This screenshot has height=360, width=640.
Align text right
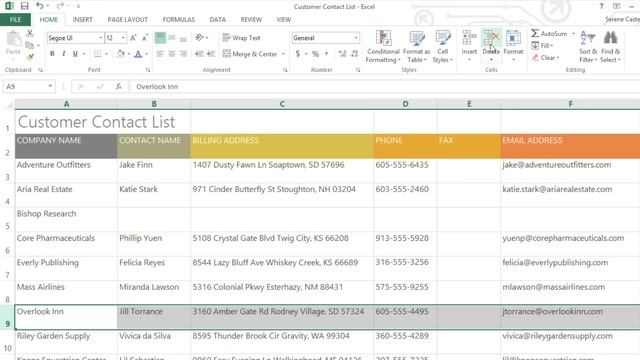pyautogui.click(x=183, y=54)
